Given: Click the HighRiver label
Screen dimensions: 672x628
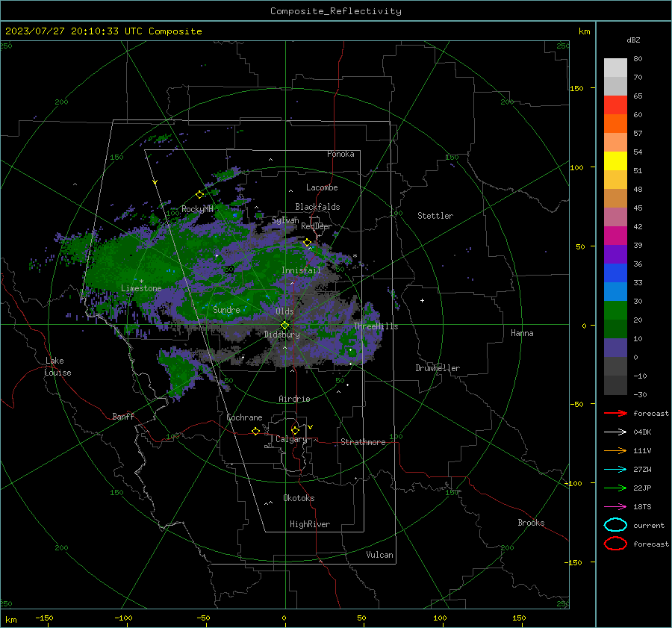Looking at the screenshot, I should pos(310,524).
